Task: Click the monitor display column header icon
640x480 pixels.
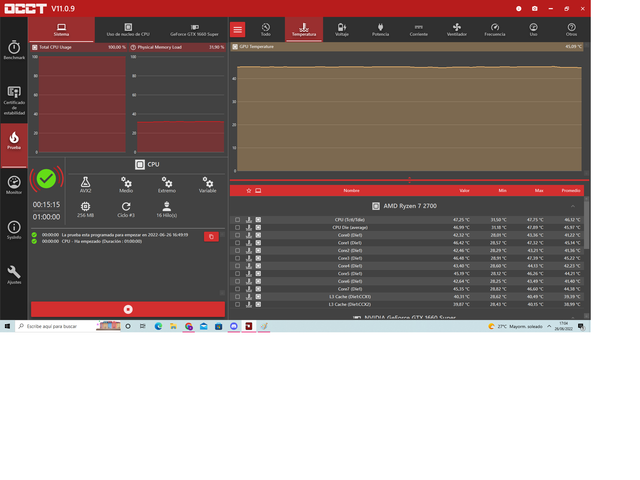Action: (x=258, y=191)
